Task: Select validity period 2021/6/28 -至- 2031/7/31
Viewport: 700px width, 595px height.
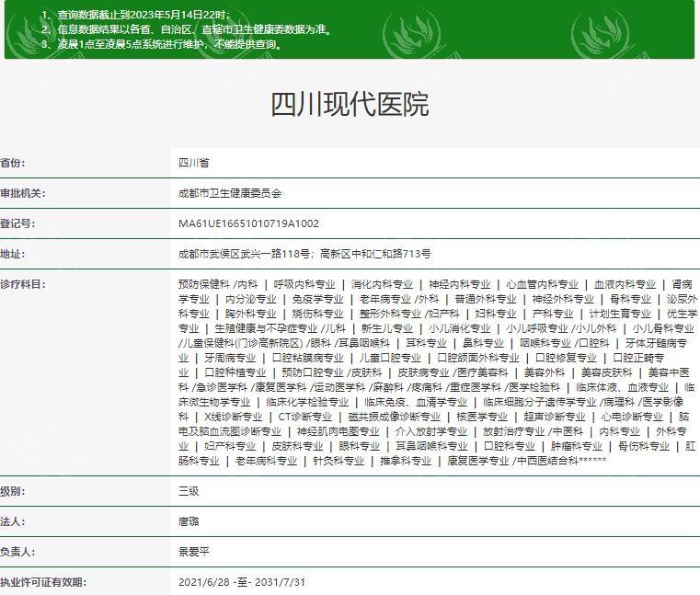Action: pyautogui.click(x=242, y=582)
